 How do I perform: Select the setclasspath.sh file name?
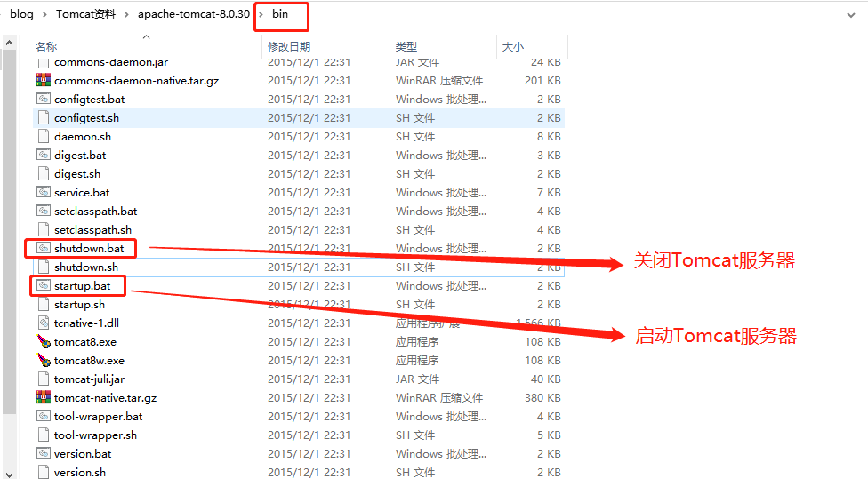click(93, 229)
